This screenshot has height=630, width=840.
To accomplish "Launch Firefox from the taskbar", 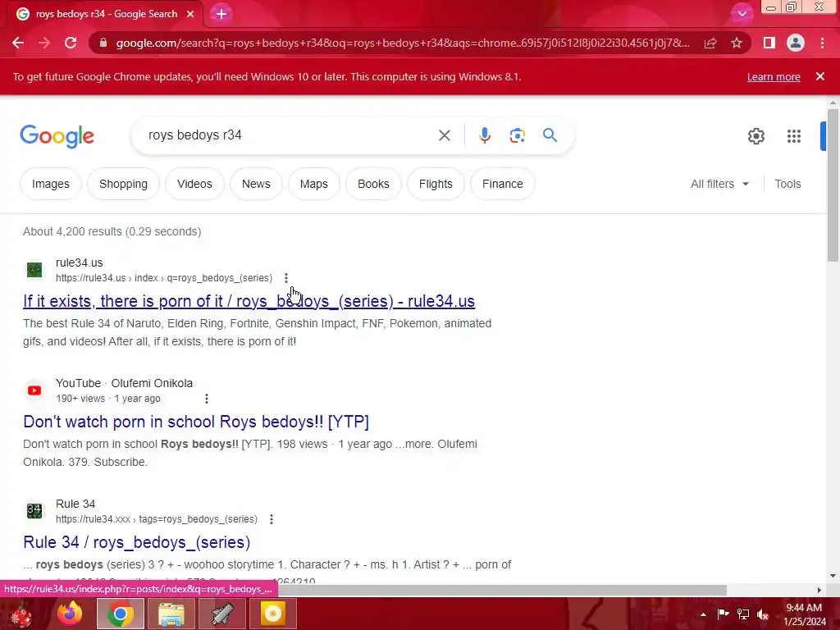I will pyautogui.click(x=70, y=614).
